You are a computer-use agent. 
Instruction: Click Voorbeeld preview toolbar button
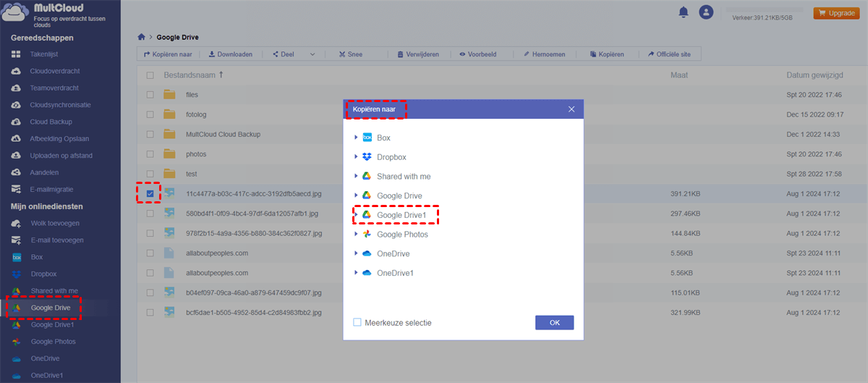[x=477, y=54]
